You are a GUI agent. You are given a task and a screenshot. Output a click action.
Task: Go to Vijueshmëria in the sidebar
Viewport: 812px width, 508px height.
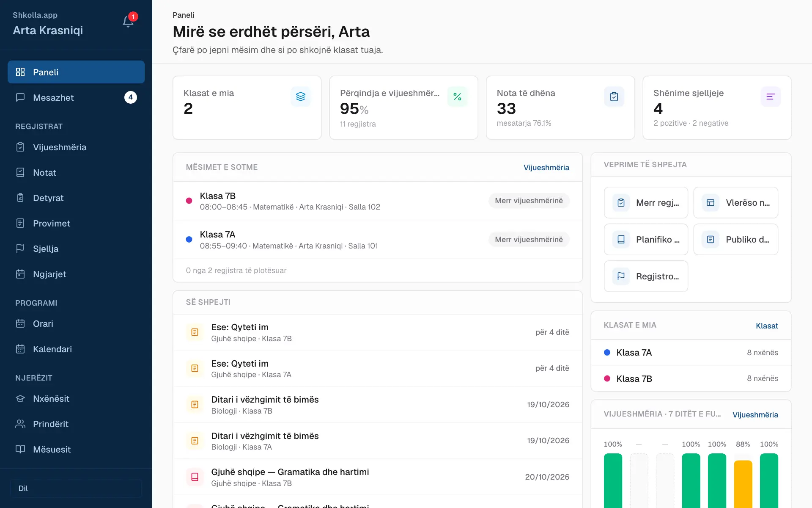(x=76, y=147)
